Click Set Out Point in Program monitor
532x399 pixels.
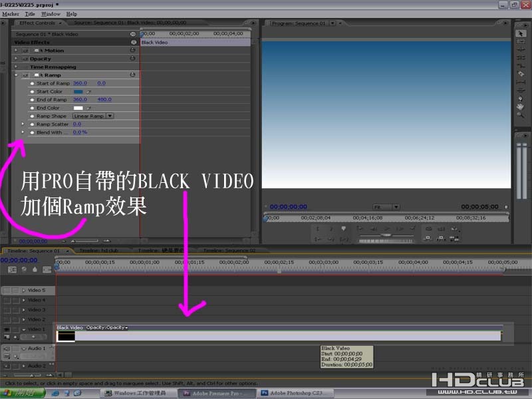(331, 229)
